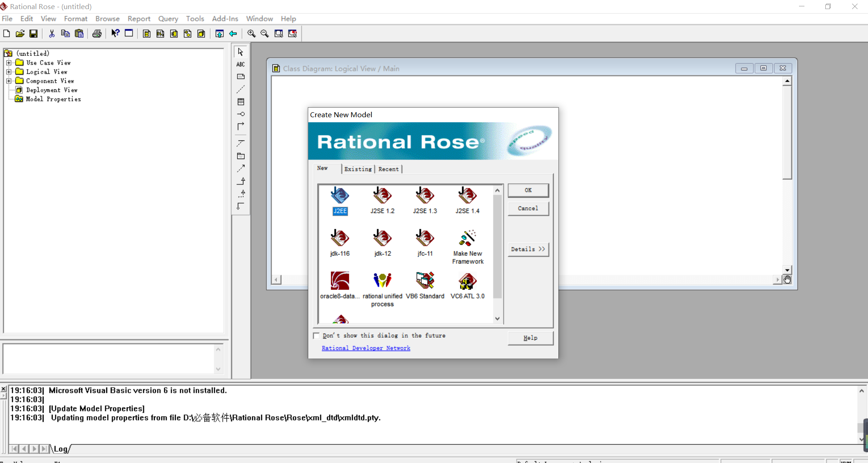
Task: Click the Zoom Out magnifier icon
Action: [x=265, y=34]
